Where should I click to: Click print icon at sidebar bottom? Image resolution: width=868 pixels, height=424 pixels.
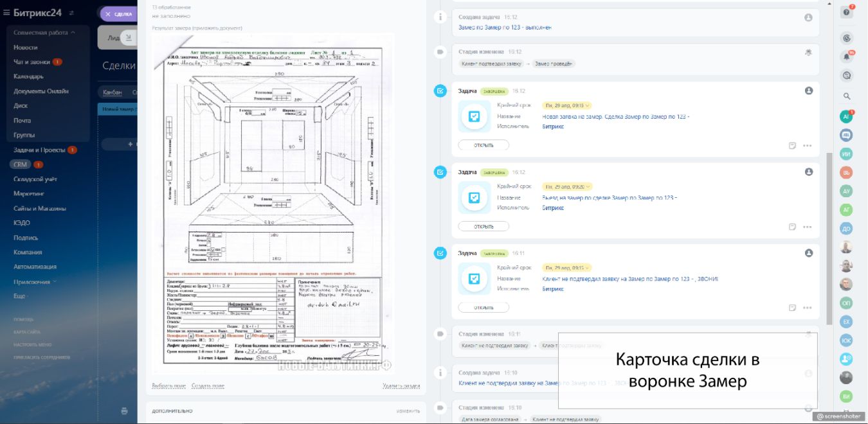125,411
